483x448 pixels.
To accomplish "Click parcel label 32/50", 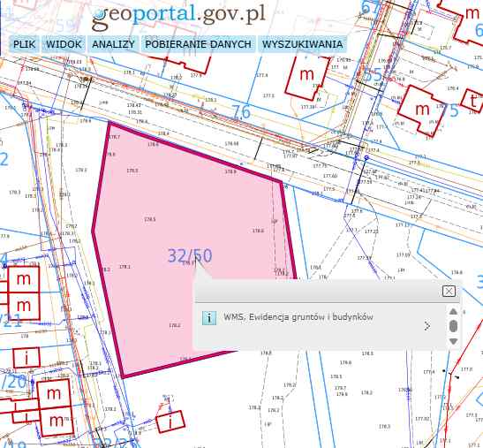I will click(x=190, y=255).
